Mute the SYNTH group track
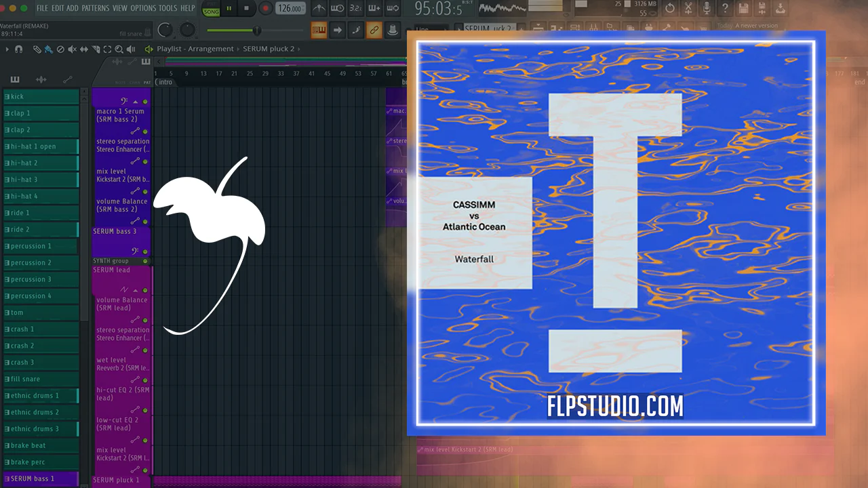Viewport: 868px width, 488px height. (145, 261)
